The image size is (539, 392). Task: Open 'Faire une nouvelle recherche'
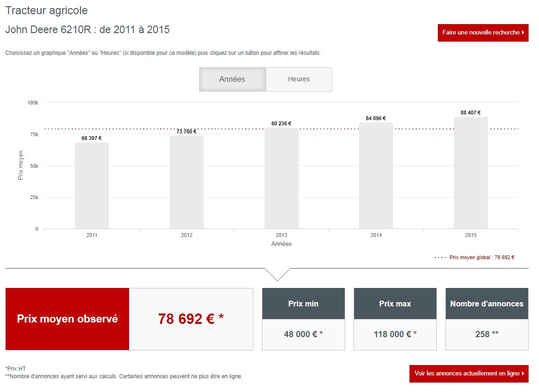click(483, 33)
